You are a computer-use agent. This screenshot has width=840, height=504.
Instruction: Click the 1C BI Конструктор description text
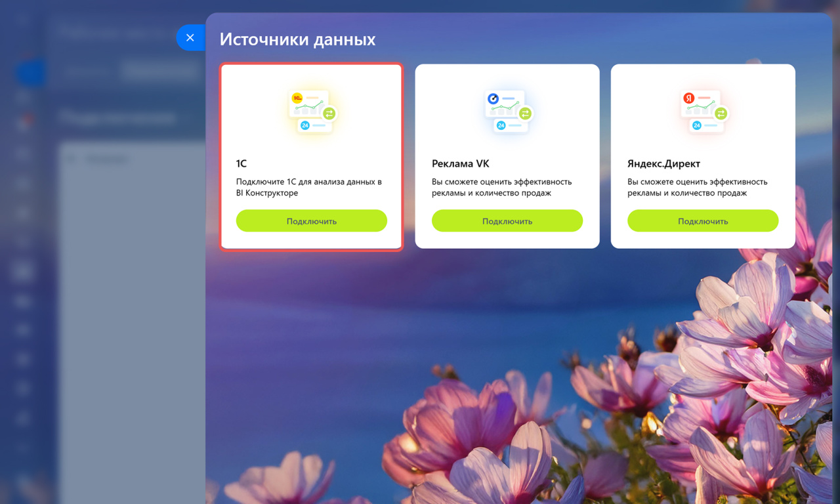[309, 187]
